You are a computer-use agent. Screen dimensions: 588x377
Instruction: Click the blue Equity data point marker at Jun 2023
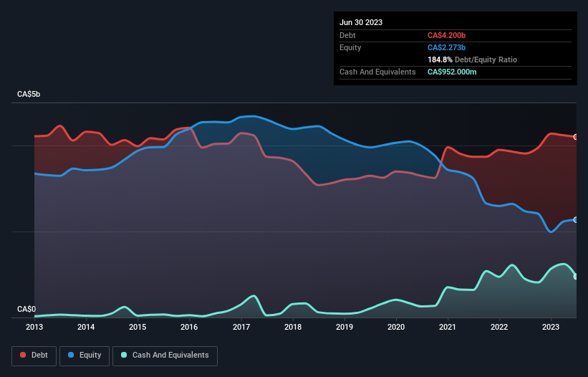tap(576, 220)
